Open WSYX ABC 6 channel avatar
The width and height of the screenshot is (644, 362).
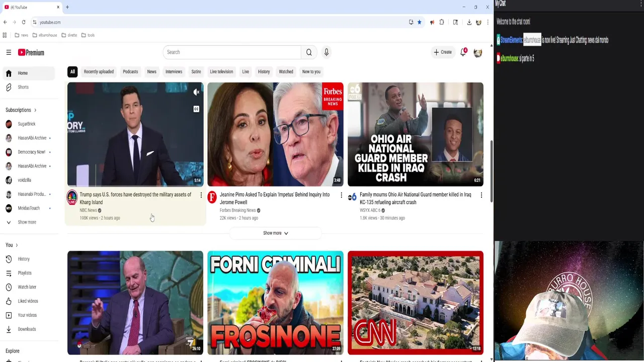click(352, 197)
